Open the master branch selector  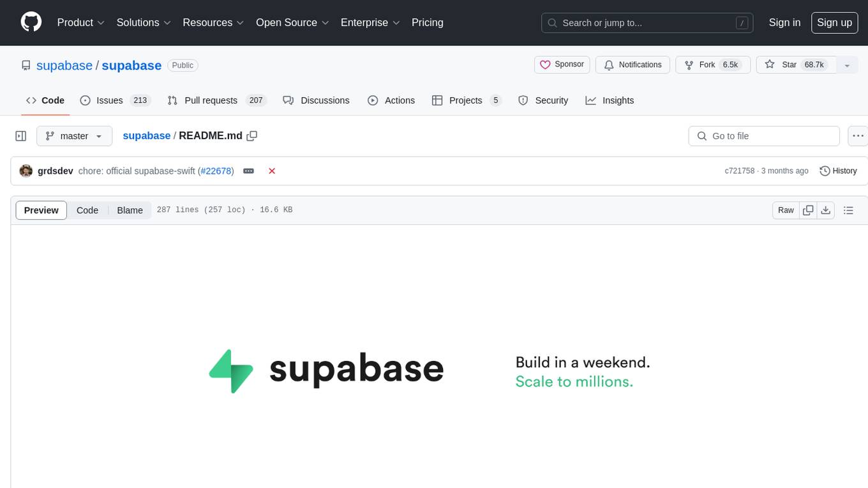point(74,136)
